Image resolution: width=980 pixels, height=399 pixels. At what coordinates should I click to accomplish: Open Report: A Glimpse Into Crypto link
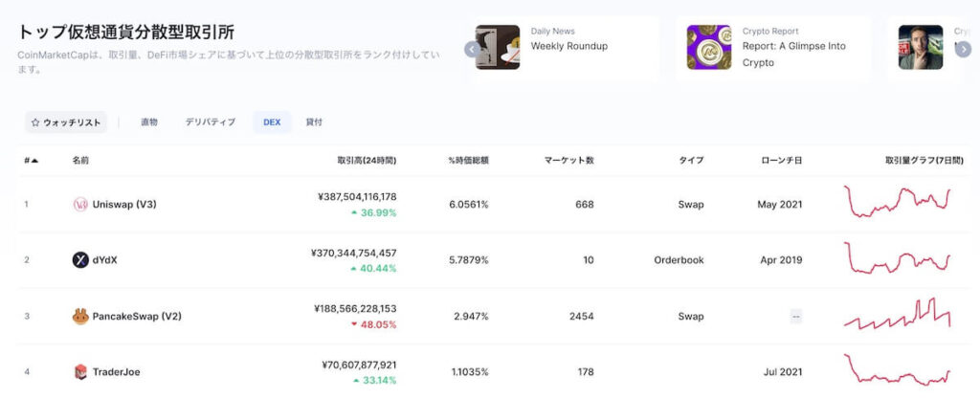tap(793, 55)
